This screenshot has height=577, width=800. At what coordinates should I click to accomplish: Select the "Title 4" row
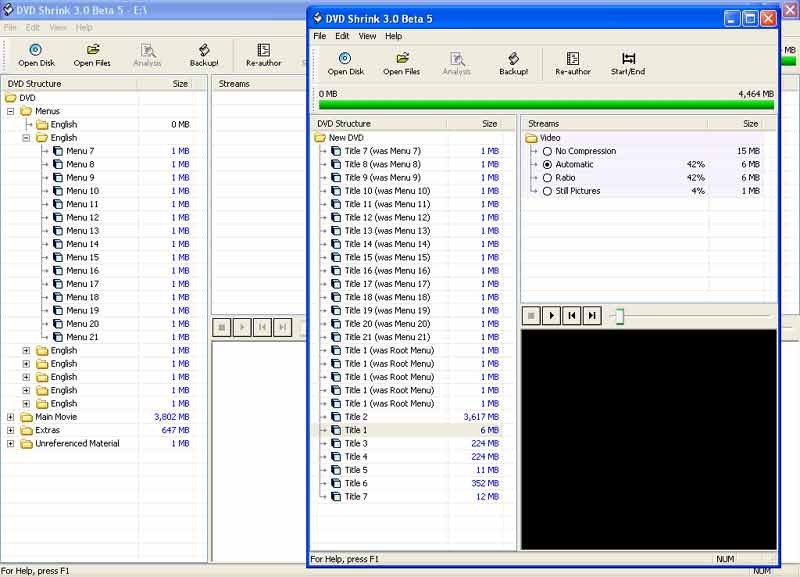pyautogui.click(x=407, y=457)
